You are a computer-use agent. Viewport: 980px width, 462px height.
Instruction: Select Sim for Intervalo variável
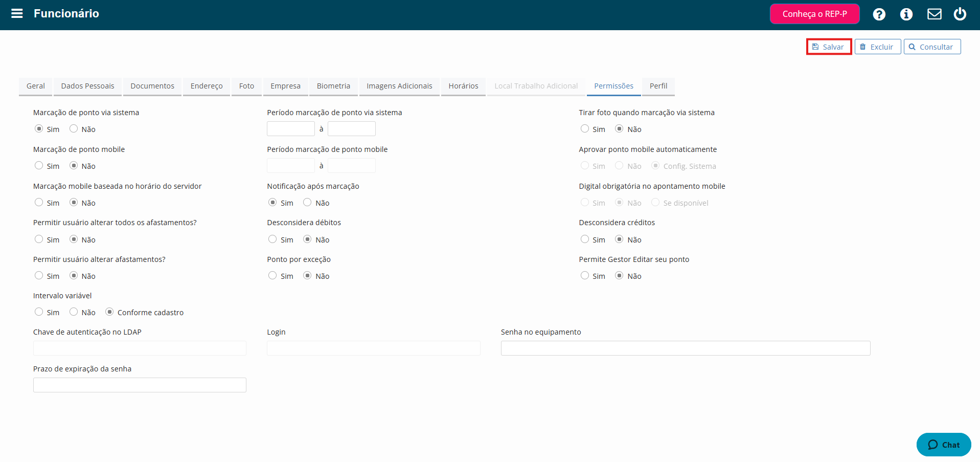click(x=39, y=312)
